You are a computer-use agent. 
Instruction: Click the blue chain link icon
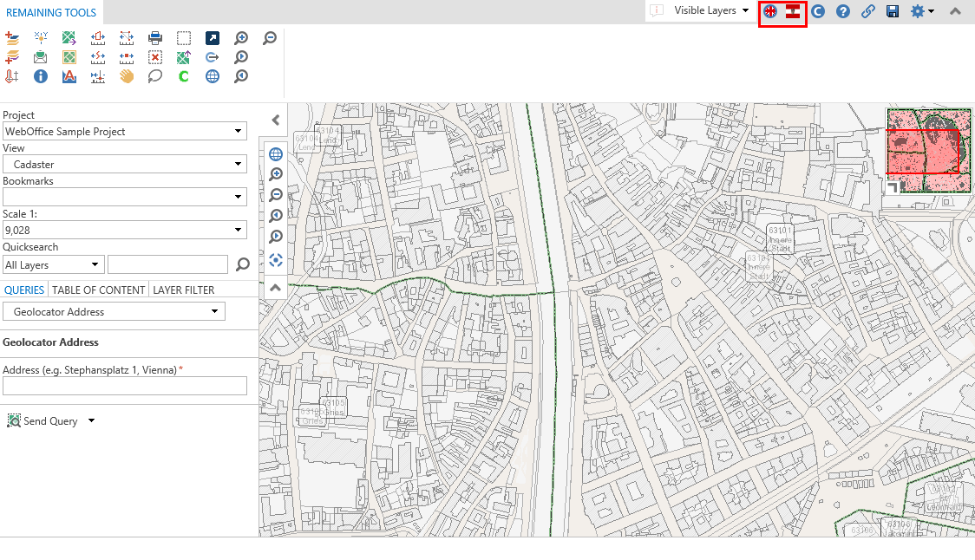pyautogui.click(x=867, y=11)
